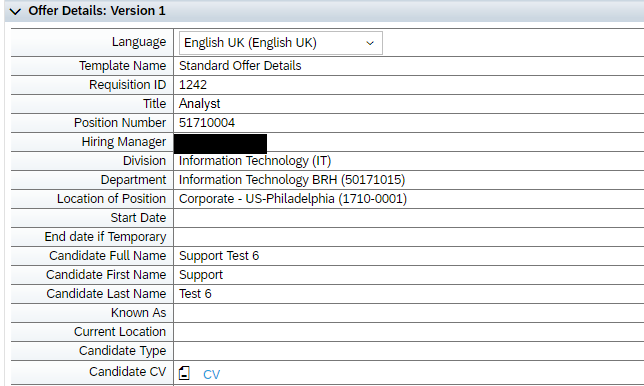
Task: Click the Division value 'Information Technology (IT)'
Action: coord(255,161)
